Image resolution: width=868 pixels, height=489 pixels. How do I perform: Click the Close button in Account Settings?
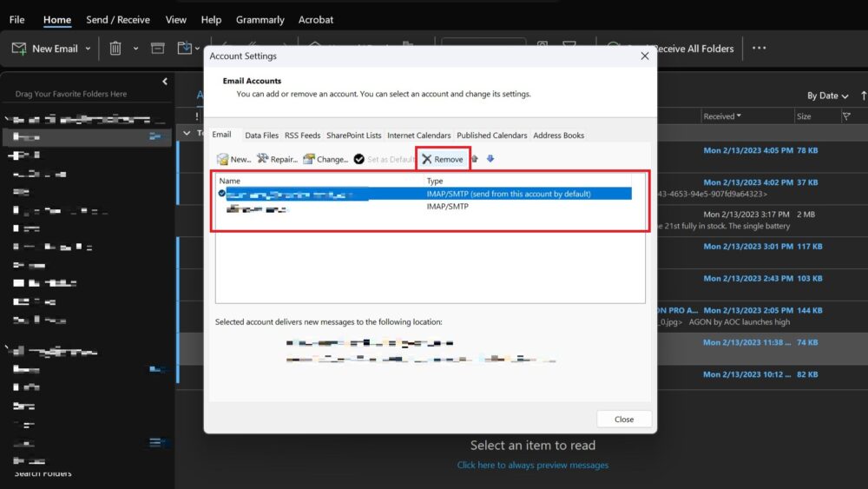coord(624,420)
